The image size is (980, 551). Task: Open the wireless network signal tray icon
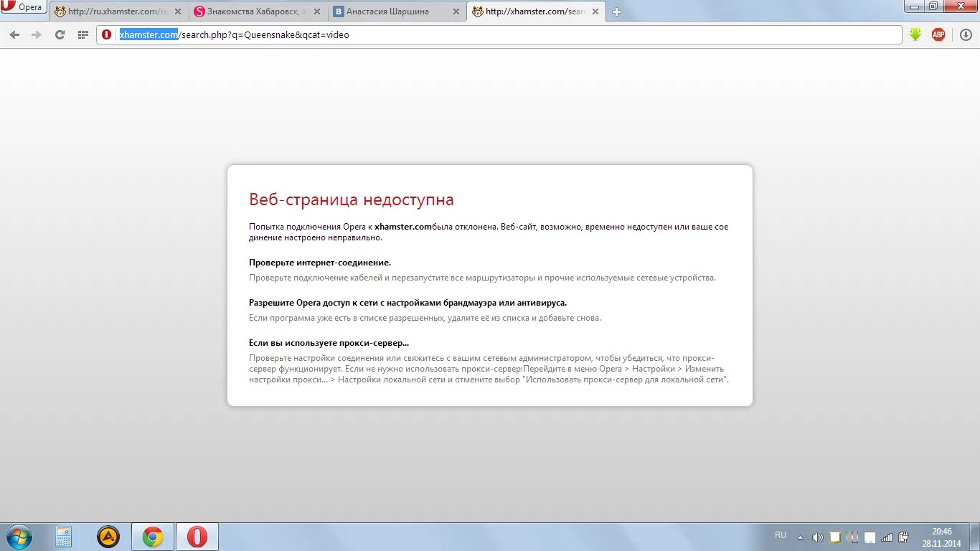(887, 537)
